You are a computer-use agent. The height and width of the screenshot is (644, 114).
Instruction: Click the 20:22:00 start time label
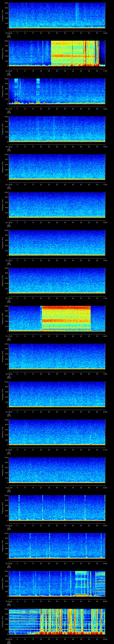click(x=9, y=525)
